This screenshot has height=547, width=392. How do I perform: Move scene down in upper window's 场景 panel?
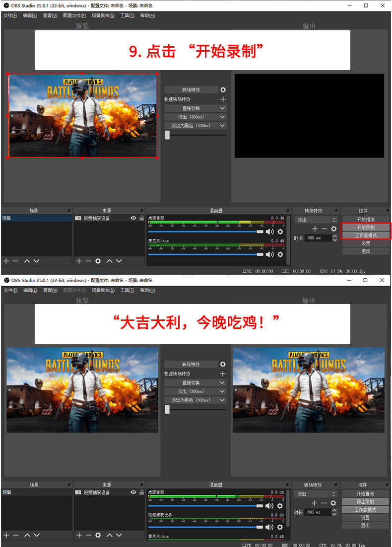[x=36, y=261]
